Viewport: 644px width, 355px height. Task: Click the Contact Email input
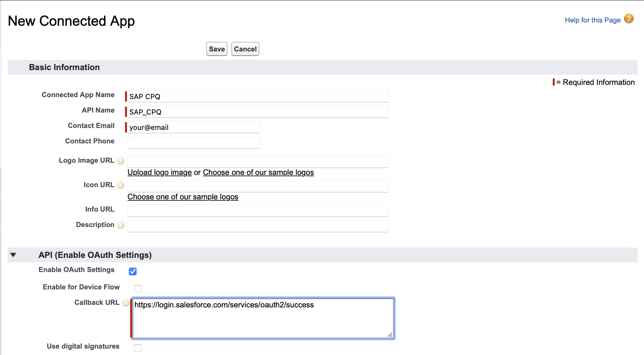[x=193, y=127]
